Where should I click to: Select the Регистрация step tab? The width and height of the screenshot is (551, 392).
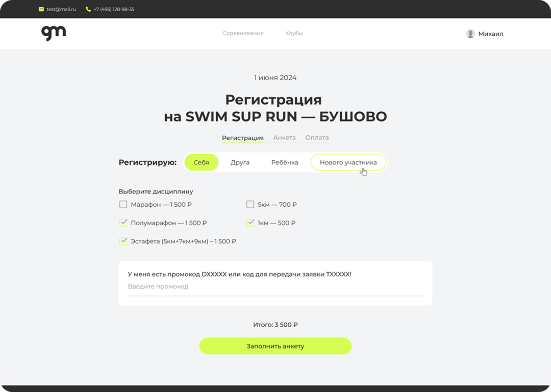(242, 138)
